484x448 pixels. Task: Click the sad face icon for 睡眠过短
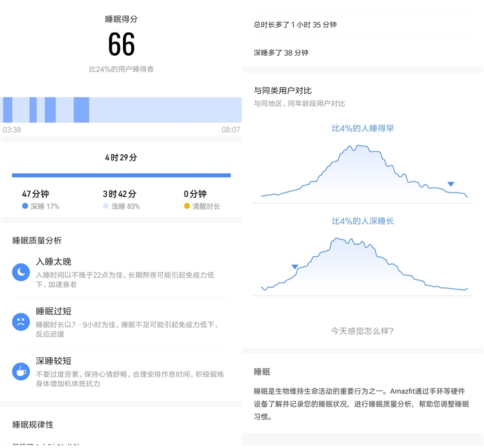click(x=21, y=321)
